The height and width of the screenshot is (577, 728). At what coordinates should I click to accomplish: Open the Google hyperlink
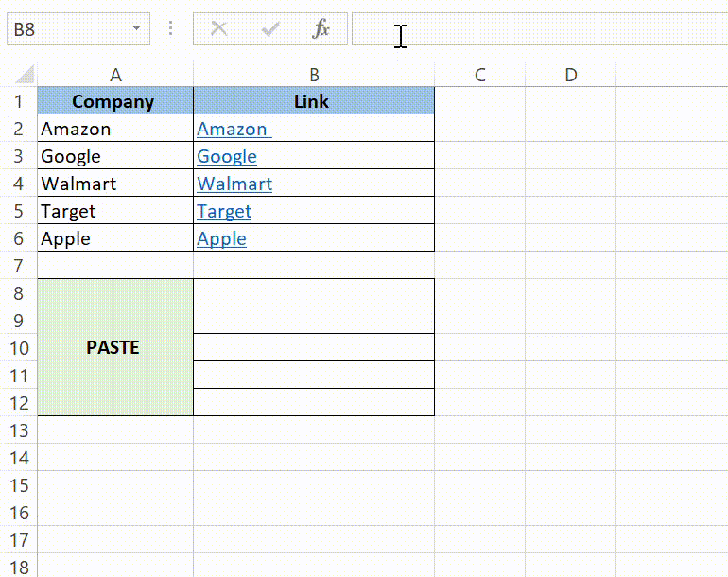[x=227, y=157]
